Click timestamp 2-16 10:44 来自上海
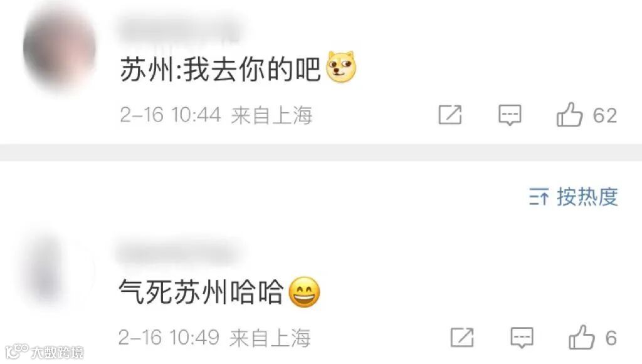 (216, 115)
